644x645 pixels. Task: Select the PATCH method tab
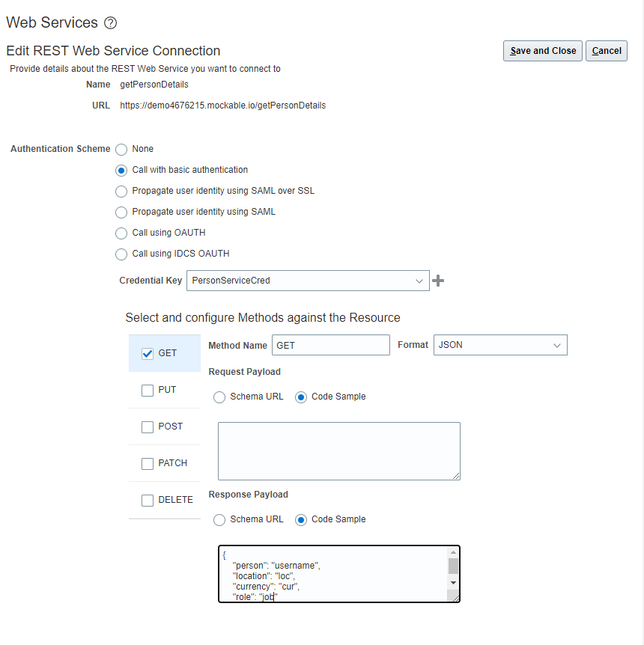[165, 463]
